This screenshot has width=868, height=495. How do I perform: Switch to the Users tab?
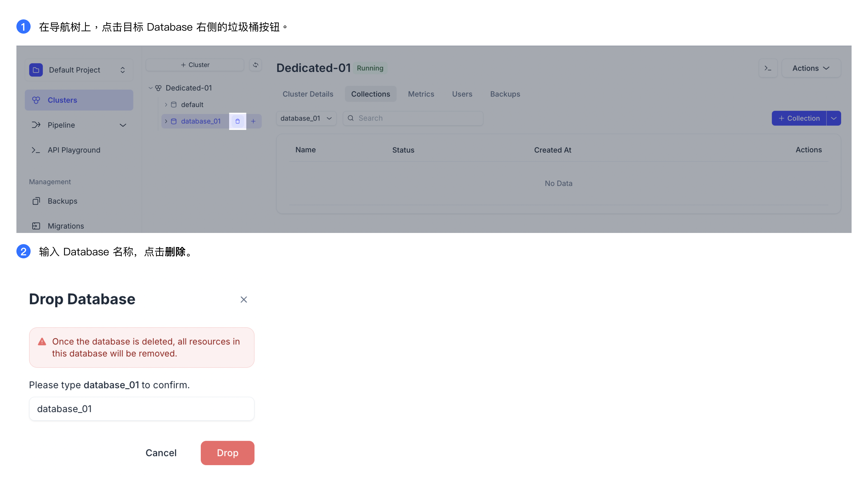(x=462, y=94)
